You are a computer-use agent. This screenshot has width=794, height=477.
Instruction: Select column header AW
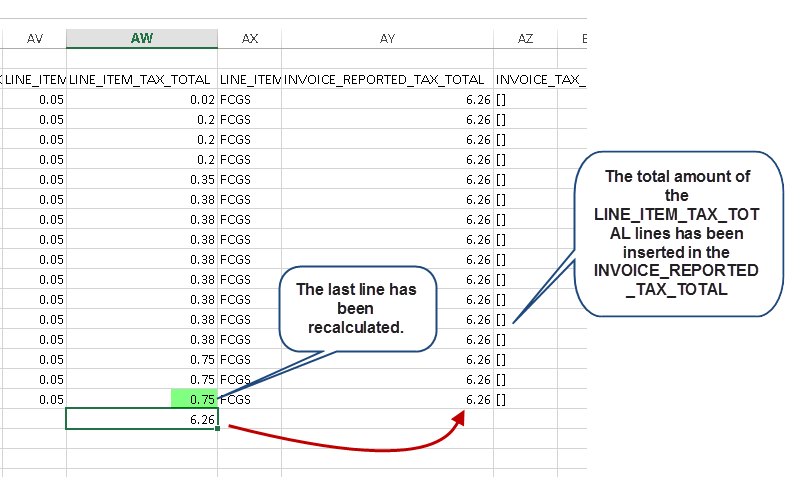[142, 38]
